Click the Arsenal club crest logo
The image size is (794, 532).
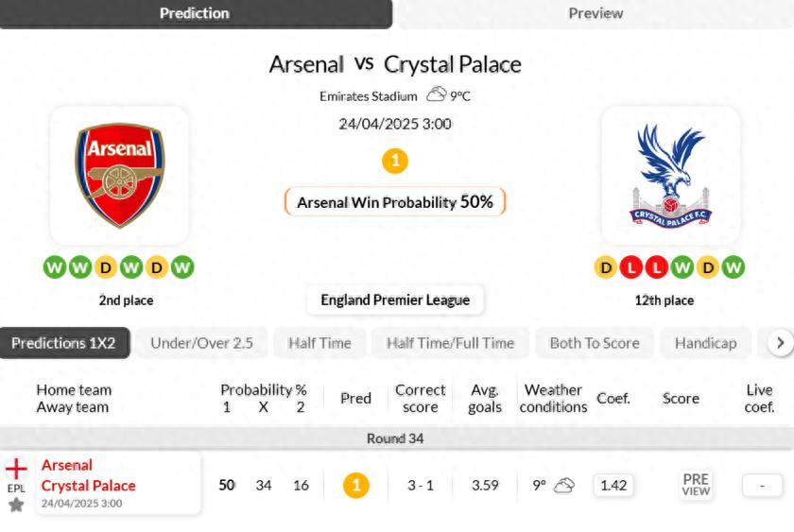[119, 175]
